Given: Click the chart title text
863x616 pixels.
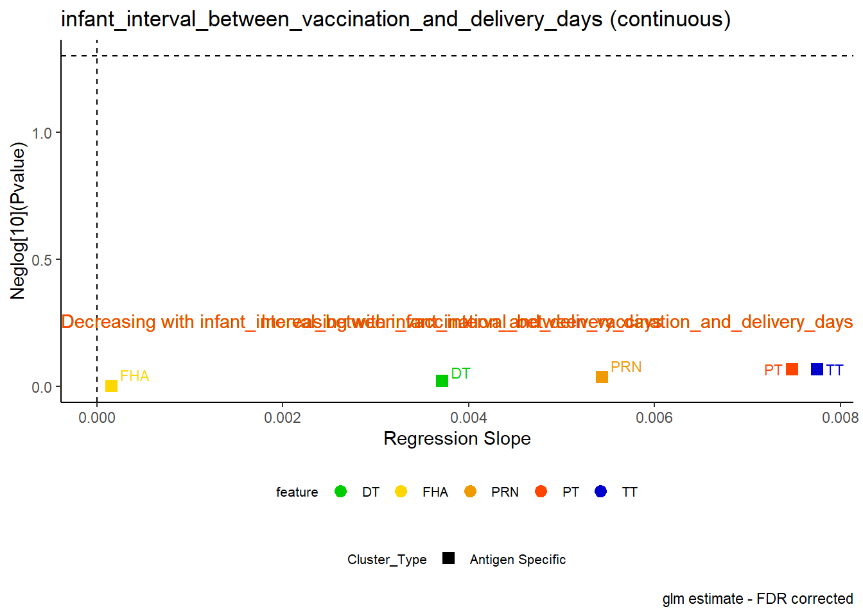Looking at the screenshot, I should click(x=396, y=19).
